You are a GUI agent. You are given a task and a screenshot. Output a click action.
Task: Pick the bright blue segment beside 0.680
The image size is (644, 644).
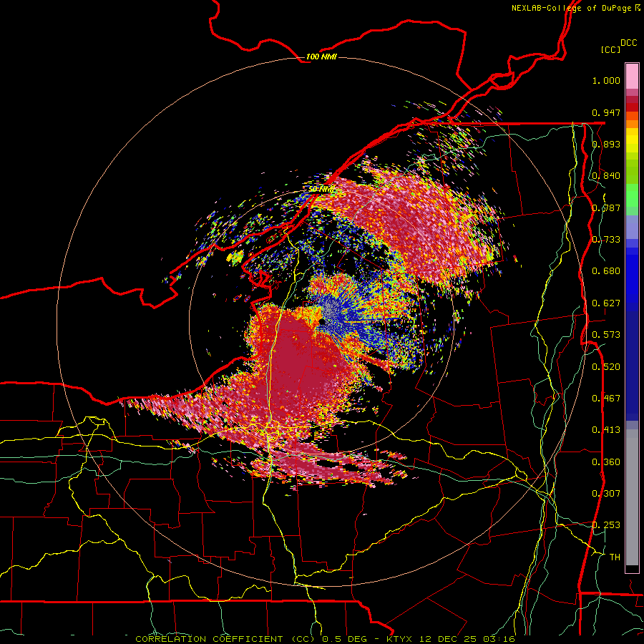coord(632,275)
